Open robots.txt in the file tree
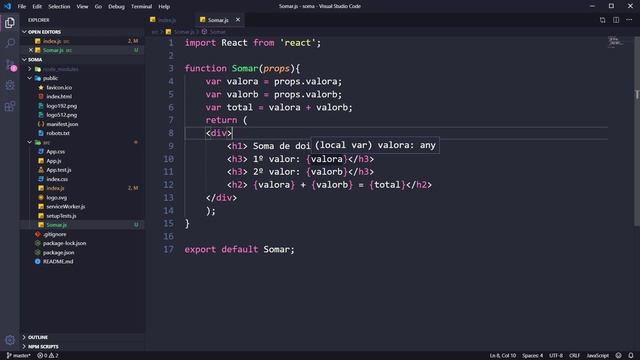The image size is (640, 360). 82,133
